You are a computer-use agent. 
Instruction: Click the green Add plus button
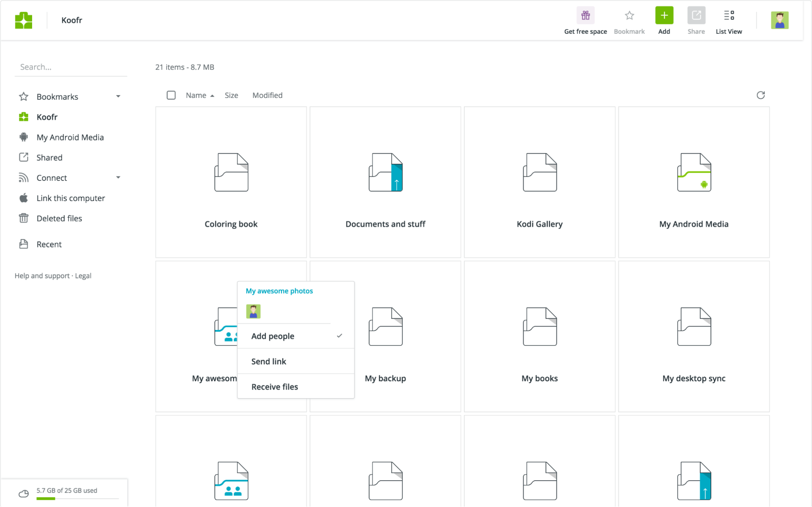[664, 15]
